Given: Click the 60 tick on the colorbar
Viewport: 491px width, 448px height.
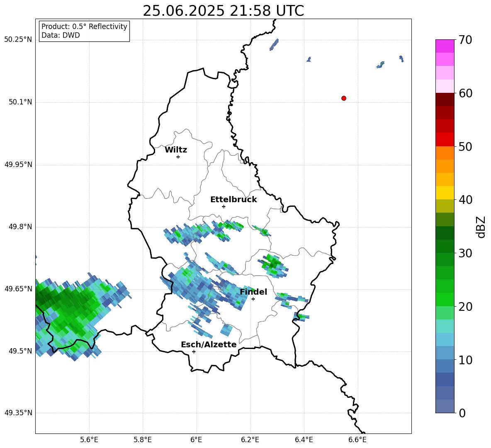Looking at the screenshot, I should tap(465, 93).
